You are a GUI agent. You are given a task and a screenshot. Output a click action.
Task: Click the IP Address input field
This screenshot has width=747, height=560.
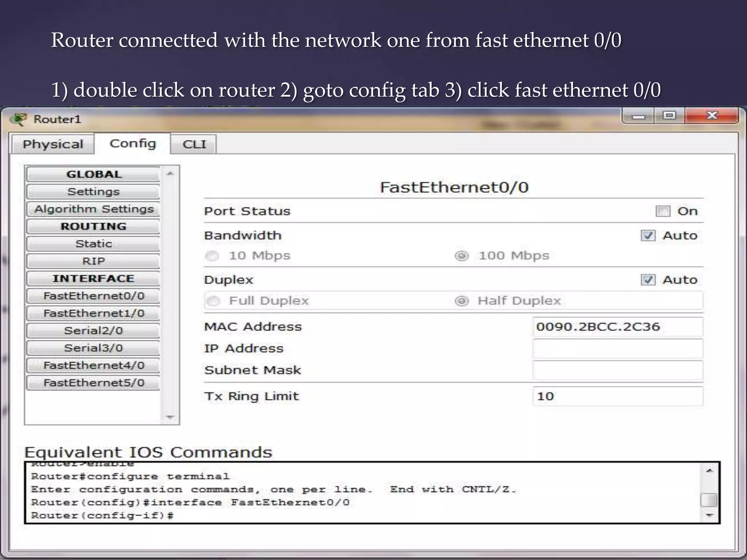[x=617, y=349]
